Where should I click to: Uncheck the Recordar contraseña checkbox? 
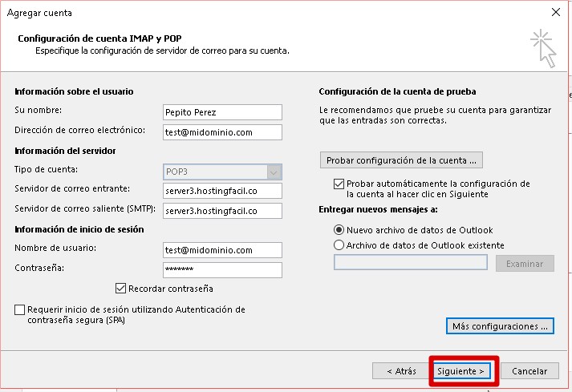pos(121,289)
